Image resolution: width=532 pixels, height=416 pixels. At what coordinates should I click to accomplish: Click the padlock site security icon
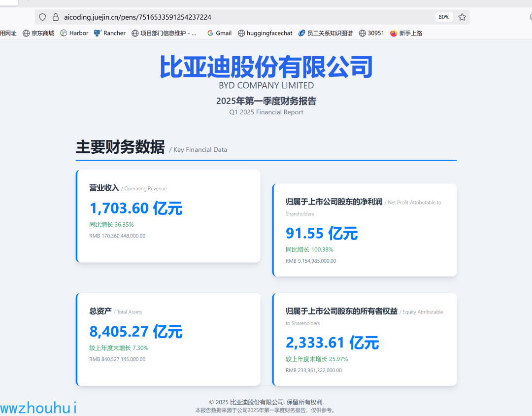pos(56,17)
